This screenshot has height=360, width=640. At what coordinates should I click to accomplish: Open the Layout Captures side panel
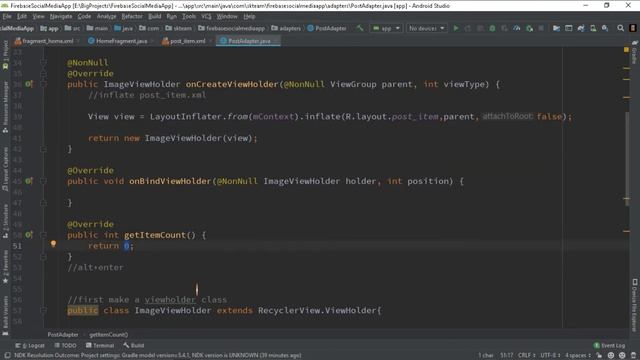tap(5, 169)
